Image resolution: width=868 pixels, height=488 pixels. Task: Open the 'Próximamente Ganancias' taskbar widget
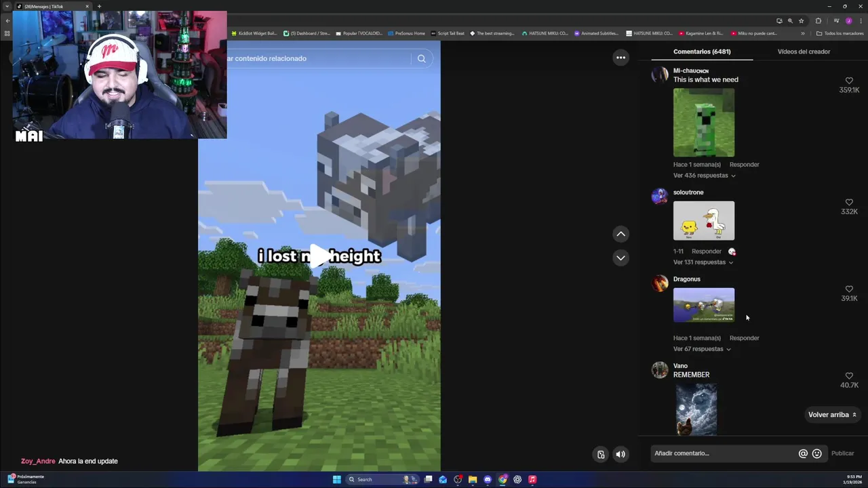point(26,479)
